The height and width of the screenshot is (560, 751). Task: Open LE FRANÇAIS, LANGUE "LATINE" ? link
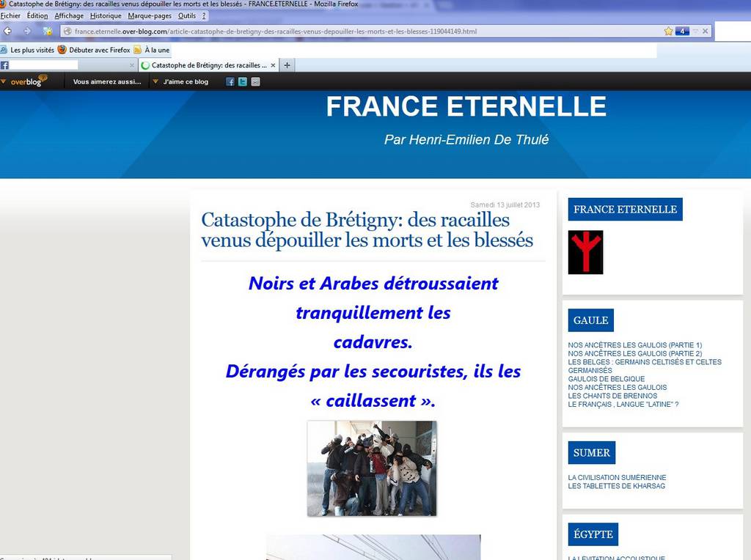623,405
